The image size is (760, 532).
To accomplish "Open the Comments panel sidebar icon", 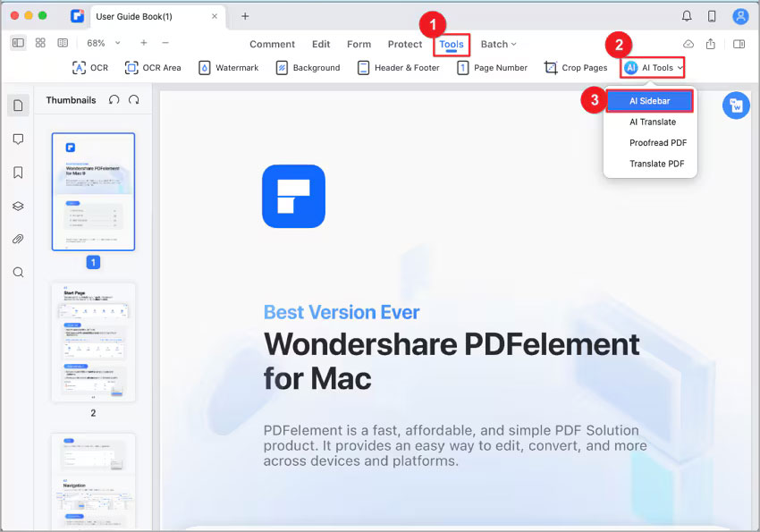I will click(18, 139).
